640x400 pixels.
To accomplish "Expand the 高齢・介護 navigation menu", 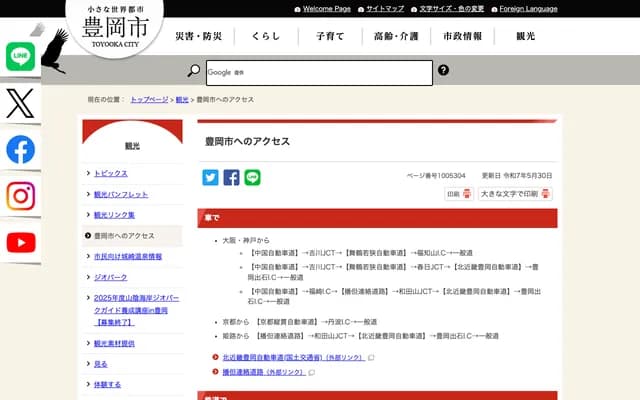I will pyautogui.click(x=395, y=36).
